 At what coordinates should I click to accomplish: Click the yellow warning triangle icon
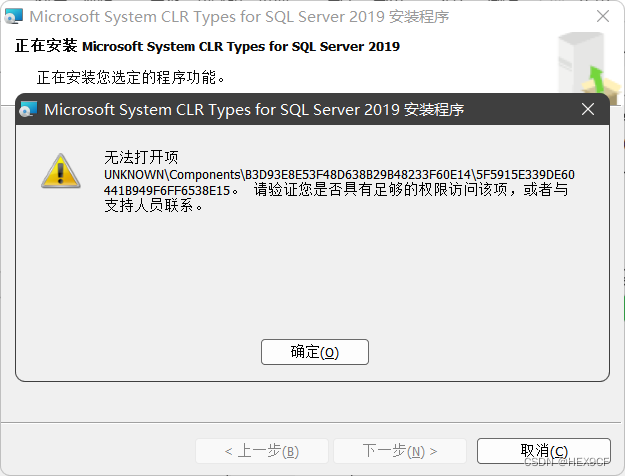tap(61, 171)
